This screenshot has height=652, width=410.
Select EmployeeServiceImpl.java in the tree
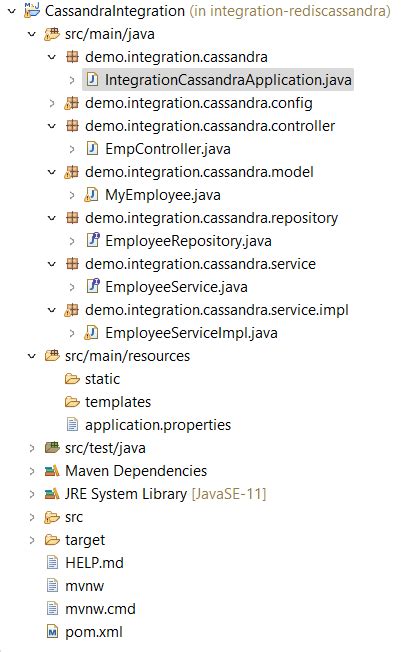[x=191, y=333]
